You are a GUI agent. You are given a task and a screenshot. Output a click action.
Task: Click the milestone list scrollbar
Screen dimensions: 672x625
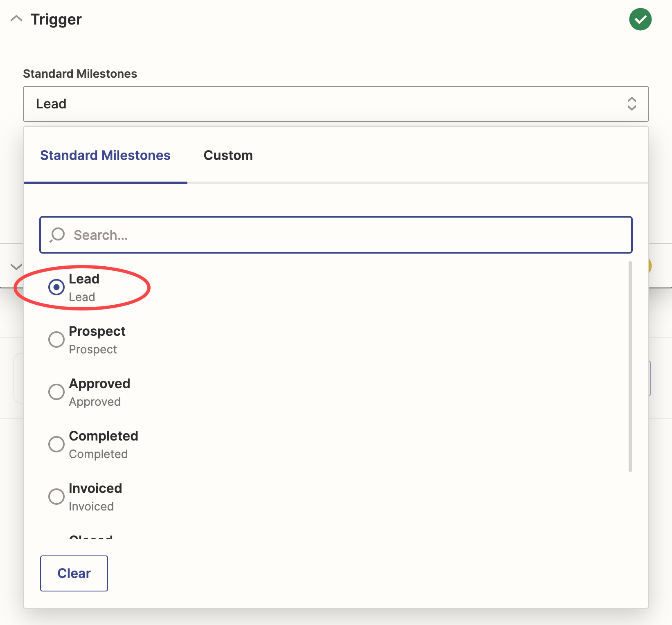tap(630, 366)
